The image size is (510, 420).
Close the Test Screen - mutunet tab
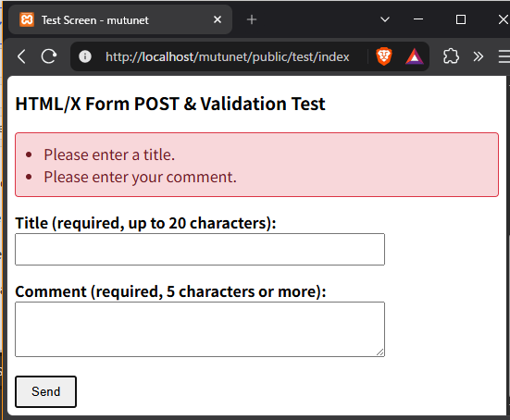click(x=218, y=19)
